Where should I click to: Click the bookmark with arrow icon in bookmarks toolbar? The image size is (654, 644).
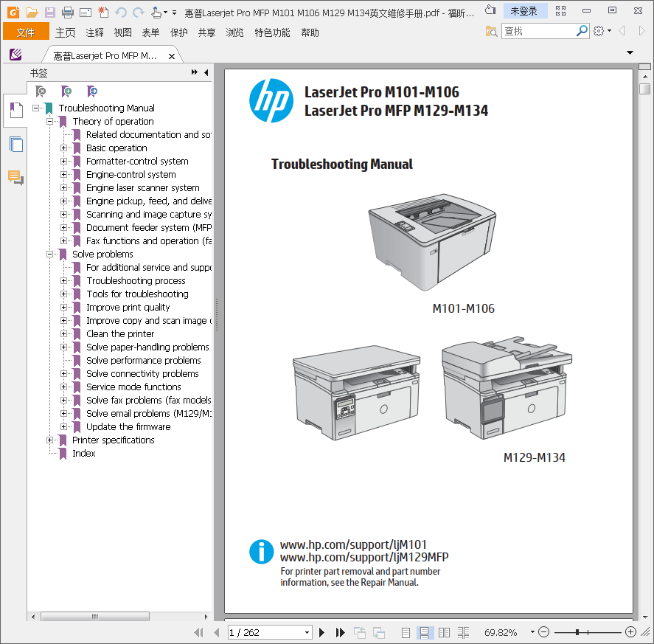point(91,91)
